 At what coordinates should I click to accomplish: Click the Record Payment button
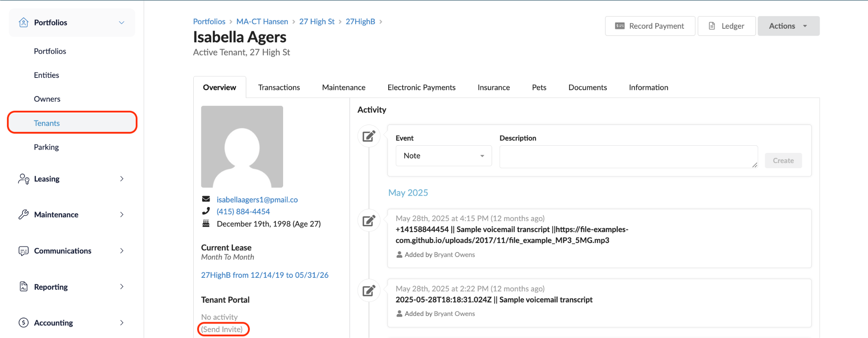click(650, 26)
